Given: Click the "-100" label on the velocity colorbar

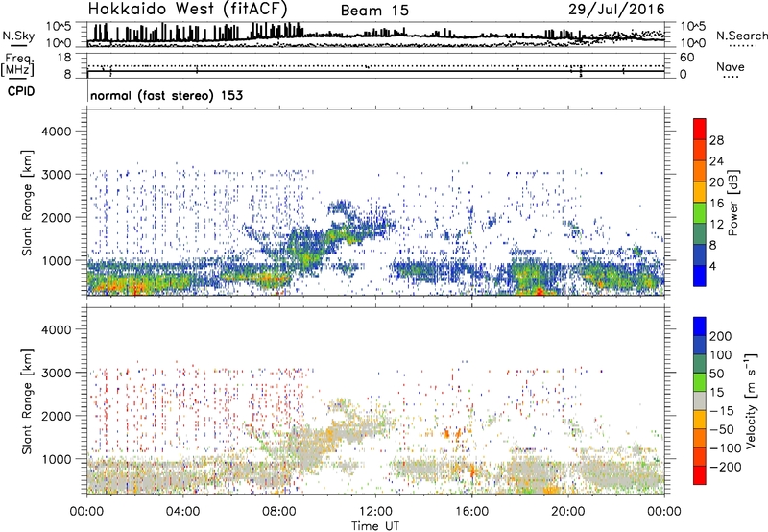Looking at the screenshot, I should point(725,448).
